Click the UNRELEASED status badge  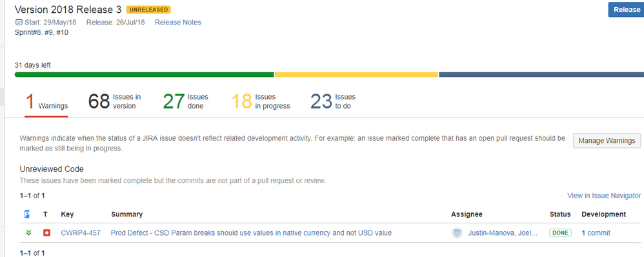[148, 10]
